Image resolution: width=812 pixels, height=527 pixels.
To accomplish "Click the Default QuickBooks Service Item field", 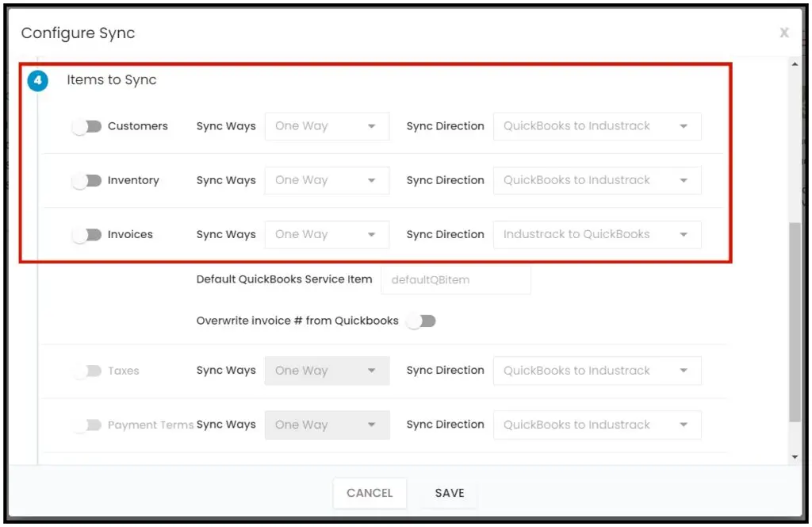I will pos(456,280).
